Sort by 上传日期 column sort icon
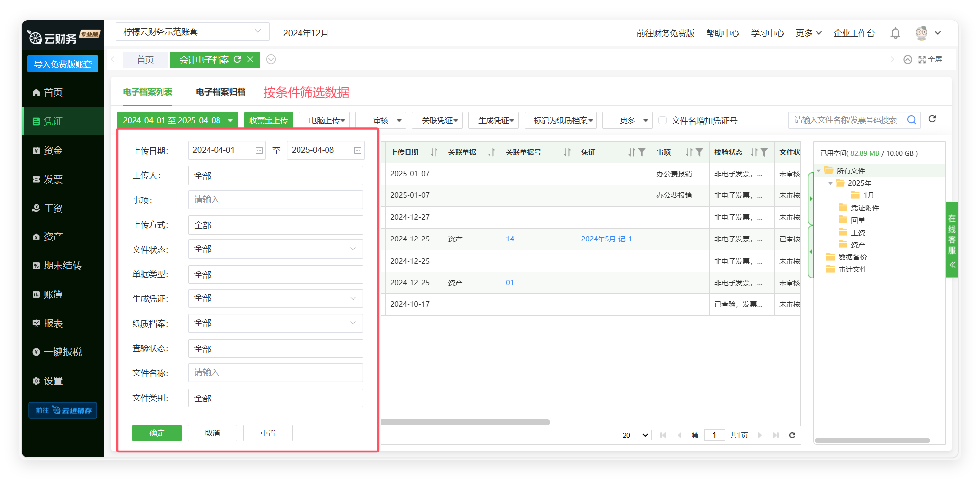 pyautogui.click(x=434, y=152)
